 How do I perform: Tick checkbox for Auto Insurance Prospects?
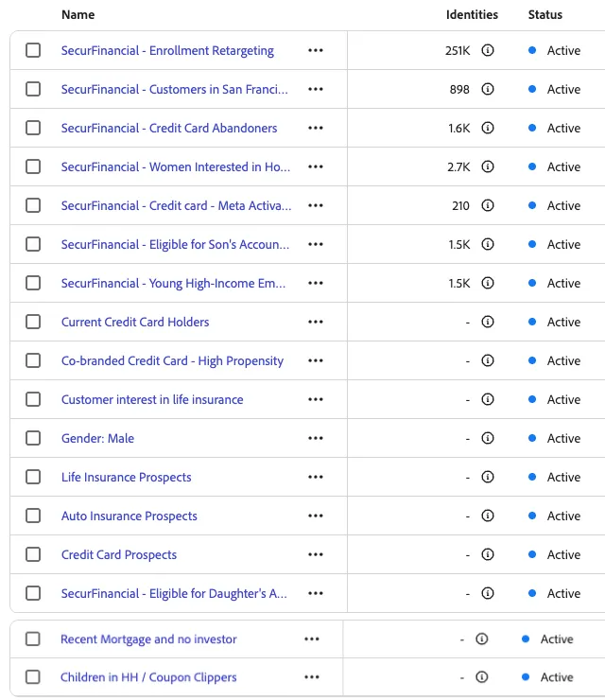[x=33, y=516]
